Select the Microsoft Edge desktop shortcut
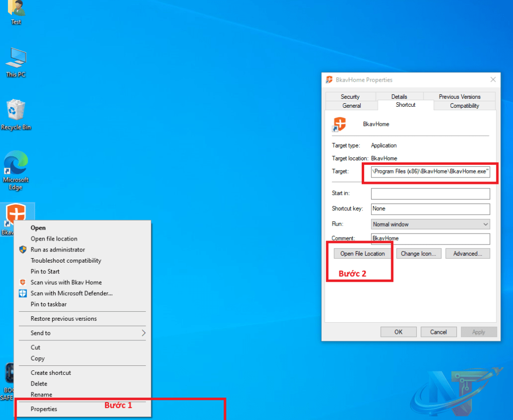Screen dimensions: 513x420 coord(16,170)
